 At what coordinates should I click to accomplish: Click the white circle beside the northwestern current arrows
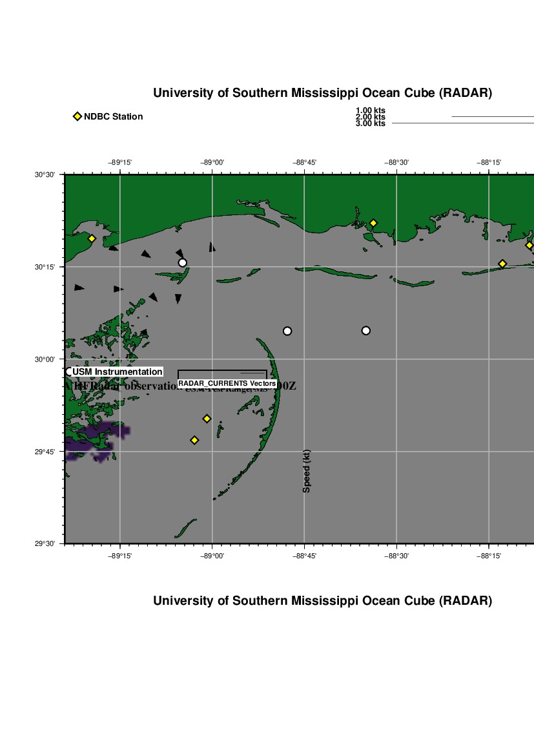click(183, 262)
